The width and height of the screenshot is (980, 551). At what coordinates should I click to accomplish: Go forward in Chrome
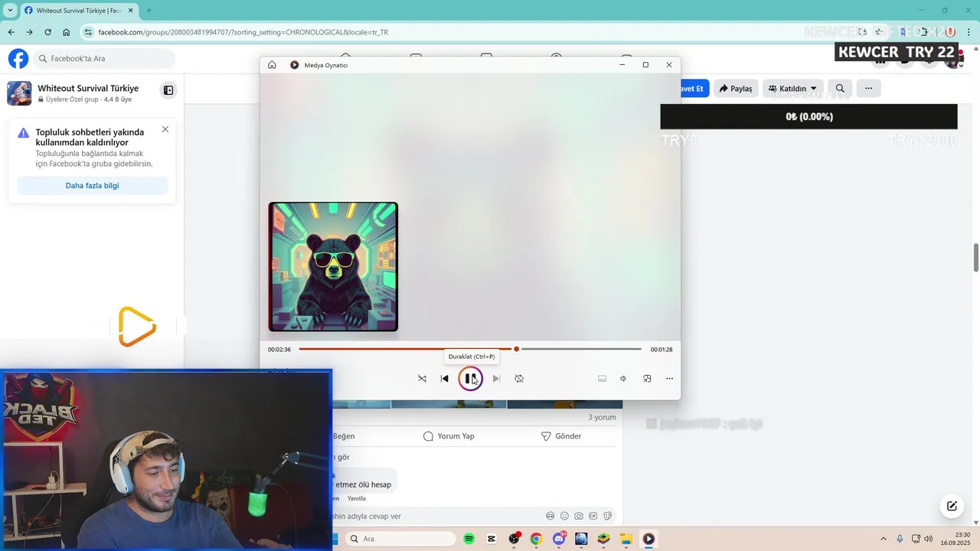[x=29, y=32]
